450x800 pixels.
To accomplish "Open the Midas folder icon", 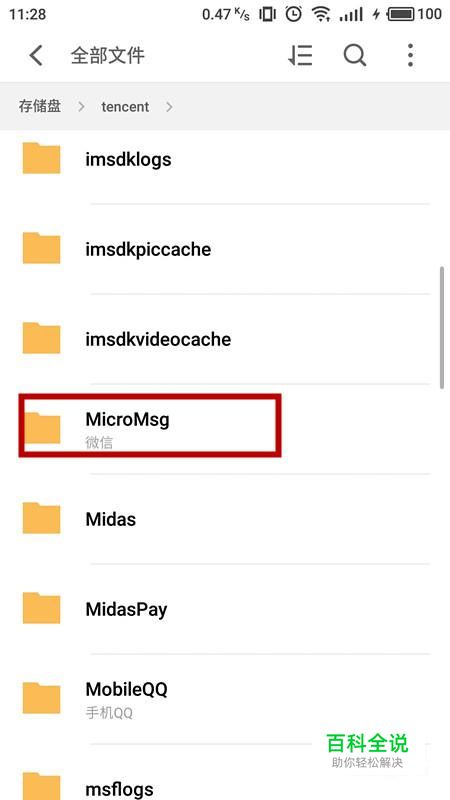I will tap(41, 518).
